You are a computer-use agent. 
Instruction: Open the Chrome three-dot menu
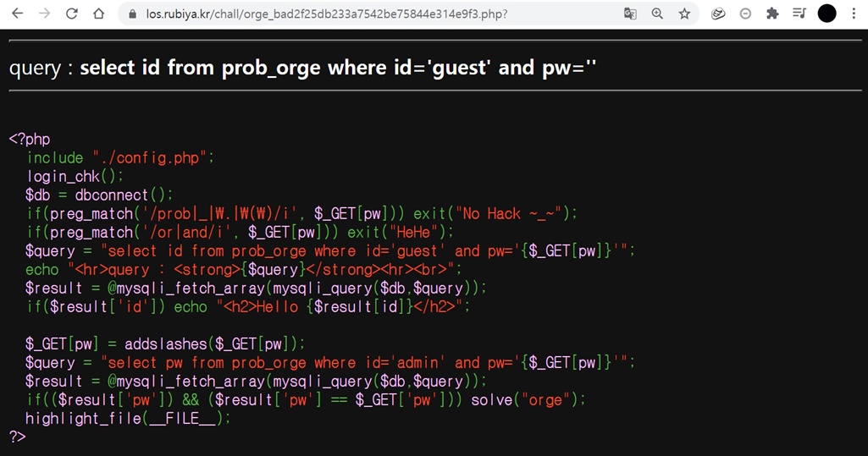click(854, 14)
